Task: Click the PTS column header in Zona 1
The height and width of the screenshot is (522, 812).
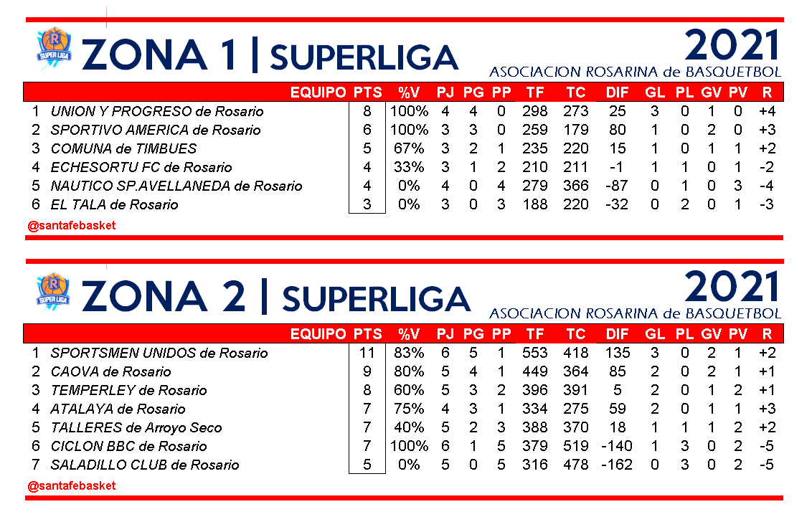Action: [x=368, y=92]
